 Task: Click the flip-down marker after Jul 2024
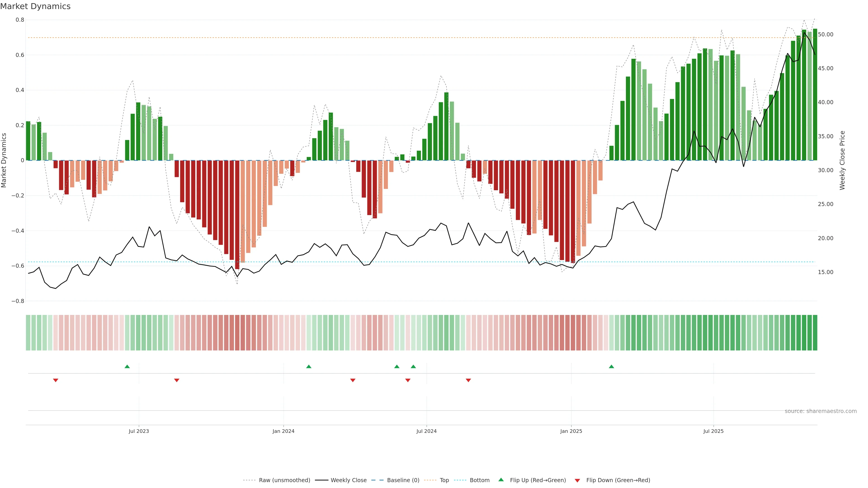tap(468, 380)
